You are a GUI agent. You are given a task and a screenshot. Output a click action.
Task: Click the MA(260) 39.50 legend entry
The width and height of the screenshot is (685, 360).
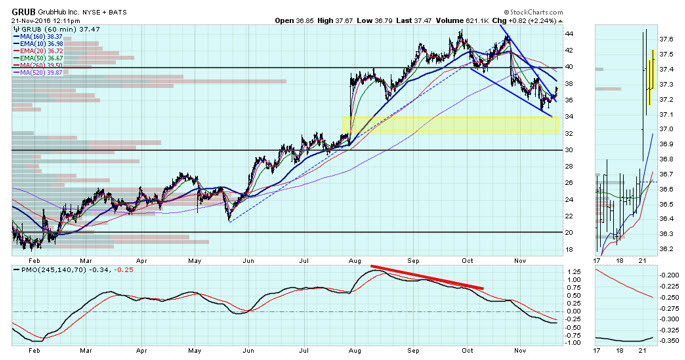[38, 65]
